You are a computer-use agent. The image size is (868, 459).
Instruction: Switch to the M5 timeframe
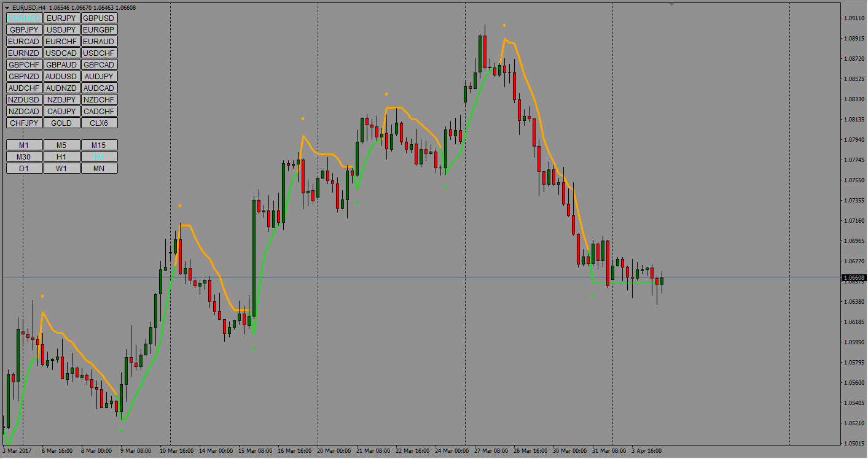[x=61, y=145]
